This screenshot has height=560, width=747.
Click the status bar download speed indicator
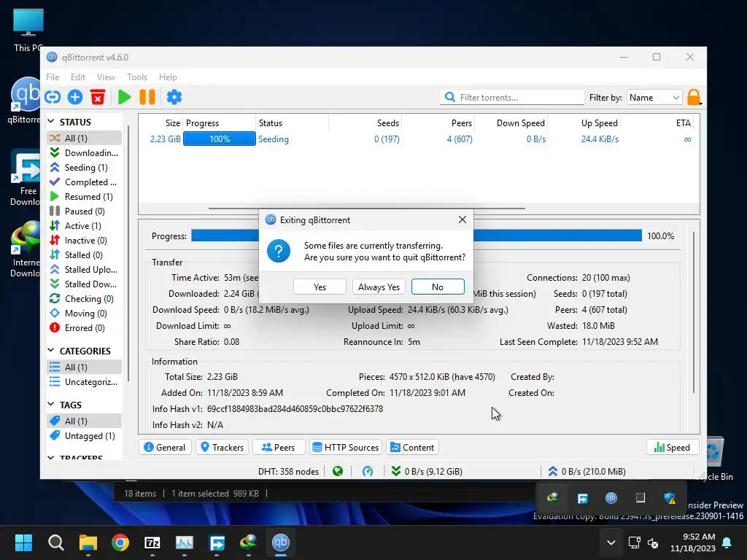[x=426, y=472]
